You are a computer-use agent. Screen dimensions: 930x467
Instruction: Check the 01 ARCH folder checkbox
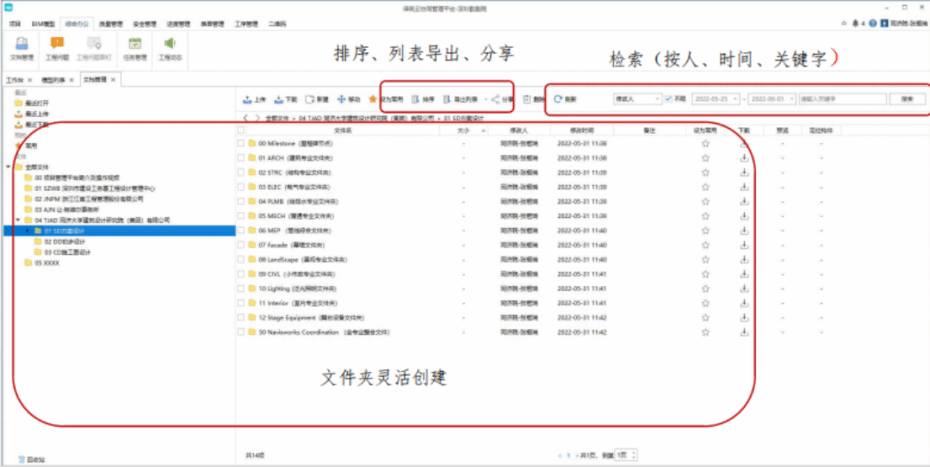coord(241,158)
